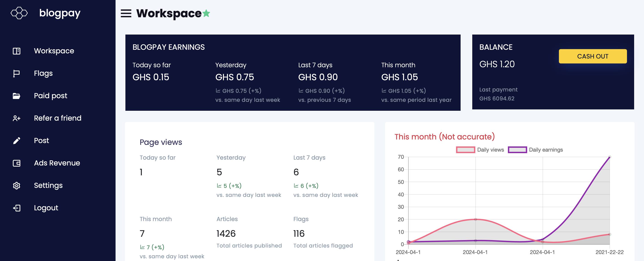This screenshot has width=644, height=261.
Task: Click the large GHS 0.75 yesterday value
Action: (x=234, y=77)
